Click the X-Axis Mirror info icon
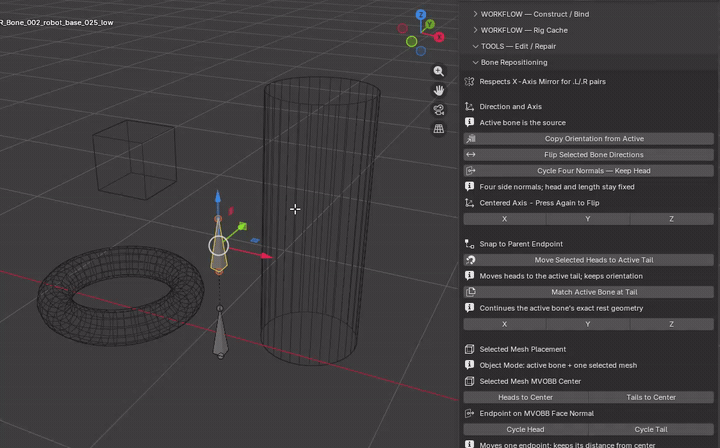Viewport: 720px width, 448px height. pos(469,82)
